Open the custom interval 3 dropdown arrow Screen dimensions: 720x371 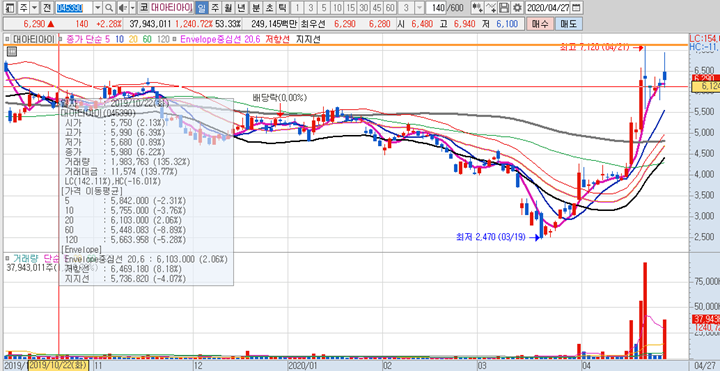[x=420, y=8]
